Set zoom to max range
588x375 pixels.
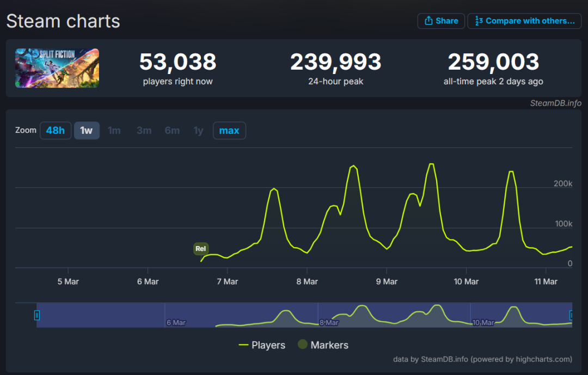coord(229,131)
